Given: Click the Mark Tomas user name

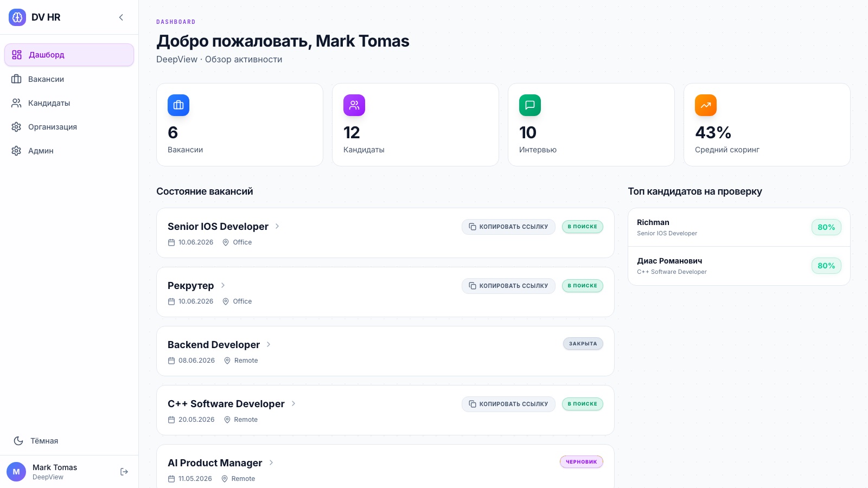Looking at the screenshot, I should pos(55,467).
